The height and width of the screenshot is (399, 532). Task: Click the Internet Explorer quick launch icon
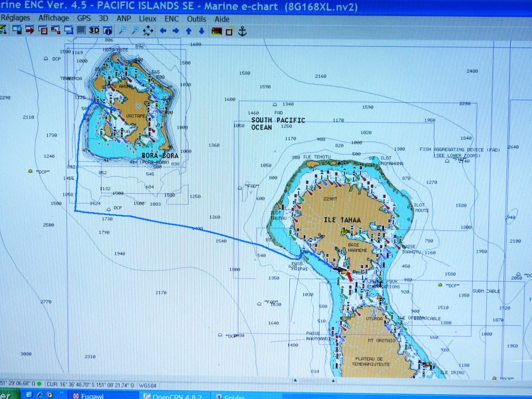pos(40,395)
